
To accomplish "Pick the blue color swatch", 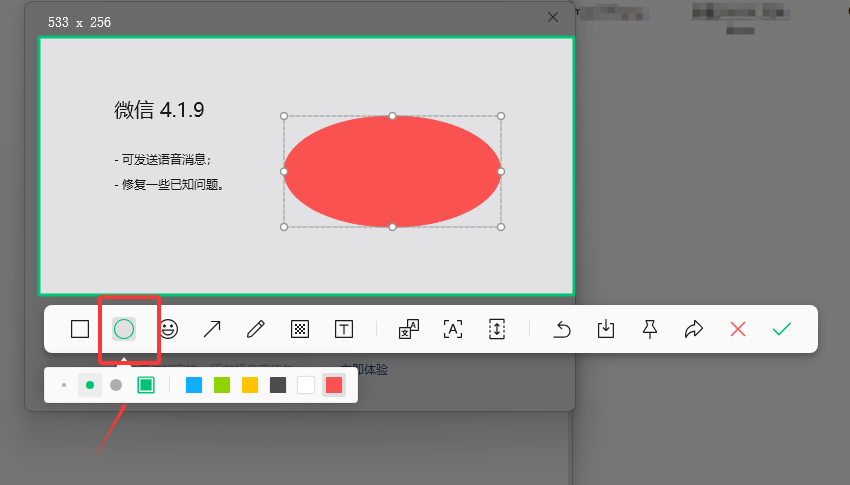I will click(x=194, y=385).
